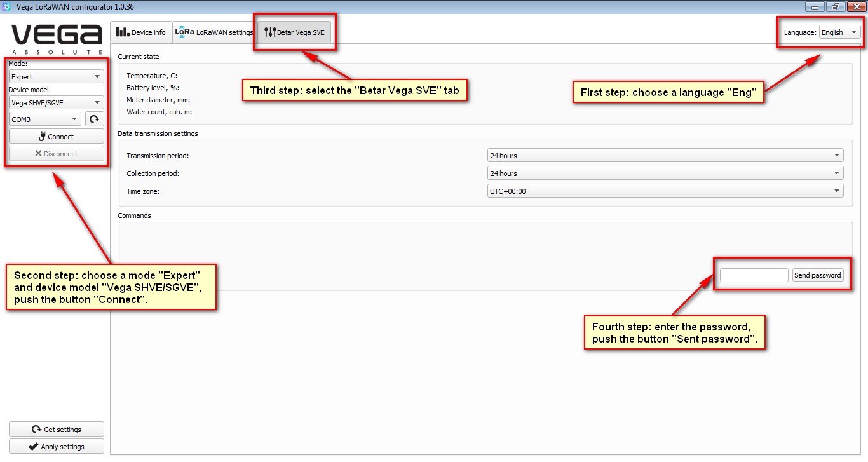Switch to the Device info tab
The image size is (868, 462).
(x=141, y=32)
